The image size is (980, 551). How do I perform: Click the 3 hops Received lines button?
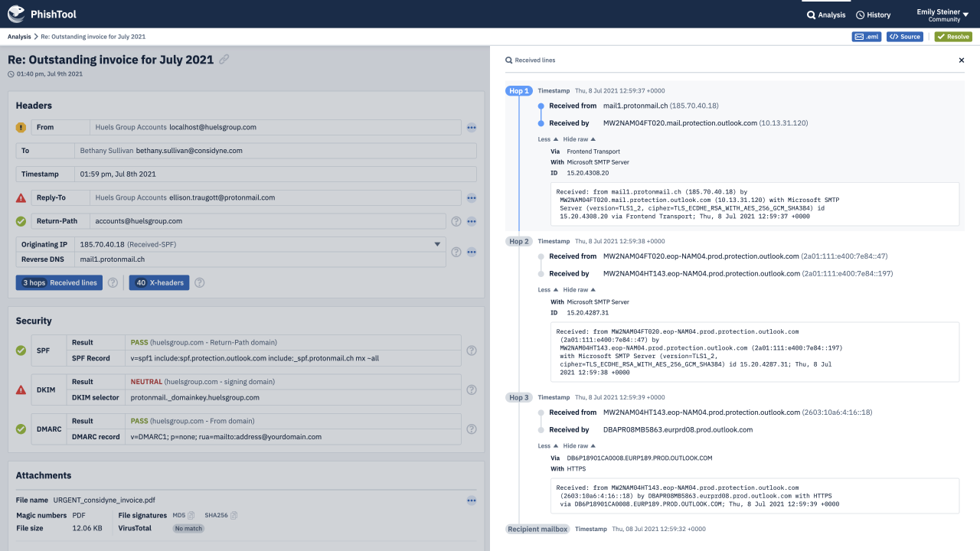coord(59,282)
